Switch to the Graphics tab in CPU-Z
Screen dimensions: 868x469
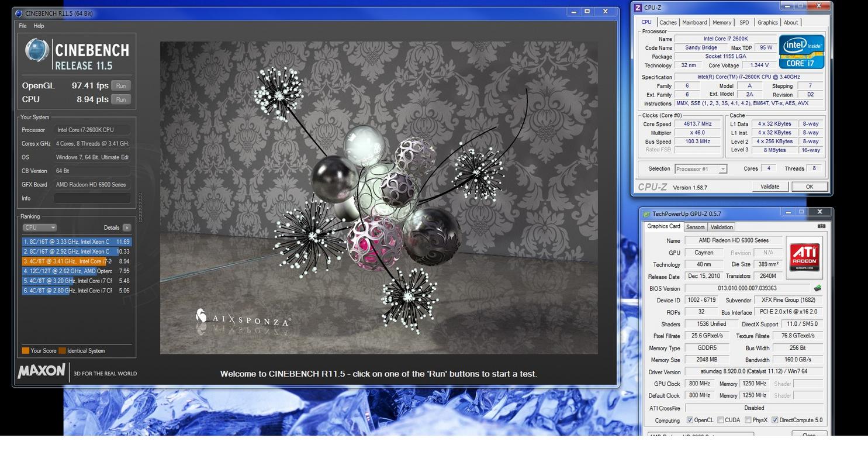[767, 22]
